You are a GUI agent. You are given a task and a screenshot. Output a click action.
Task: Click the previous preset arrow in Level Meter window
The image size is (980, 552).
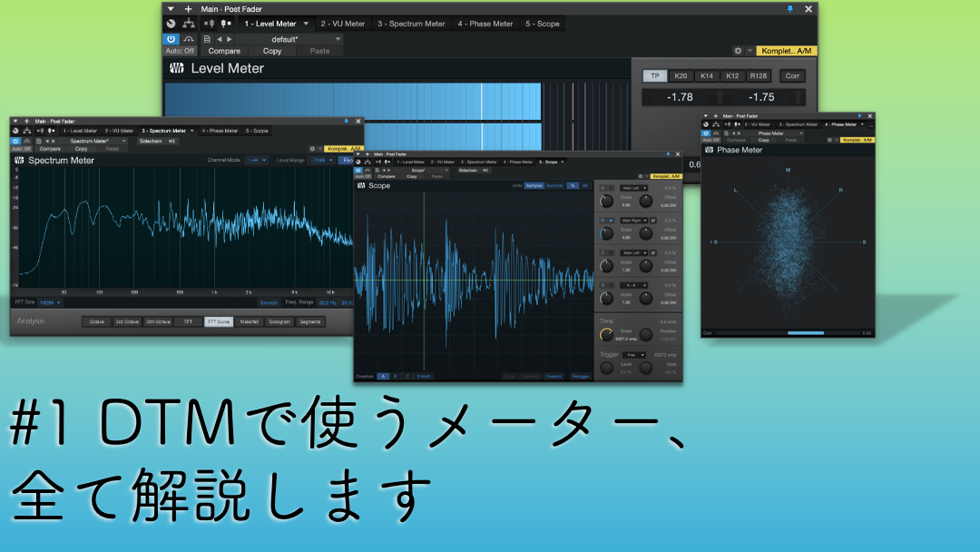pos(220,39)
